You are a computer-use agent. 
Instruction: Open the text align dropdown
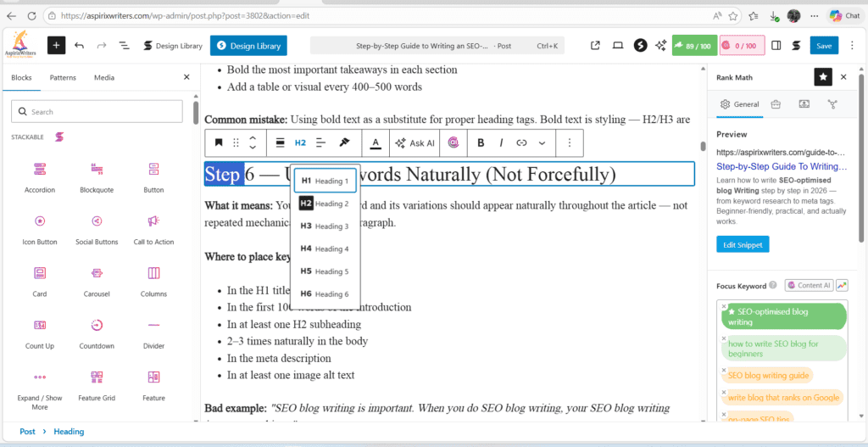(x=320, y=142)
